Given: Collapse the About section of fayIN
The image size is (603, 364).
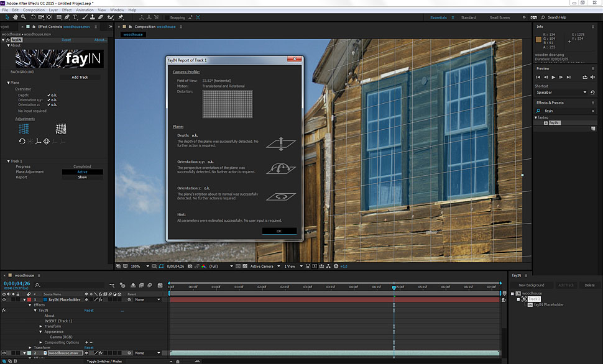Looking at the screenshot, I should (x=9, y=45).
